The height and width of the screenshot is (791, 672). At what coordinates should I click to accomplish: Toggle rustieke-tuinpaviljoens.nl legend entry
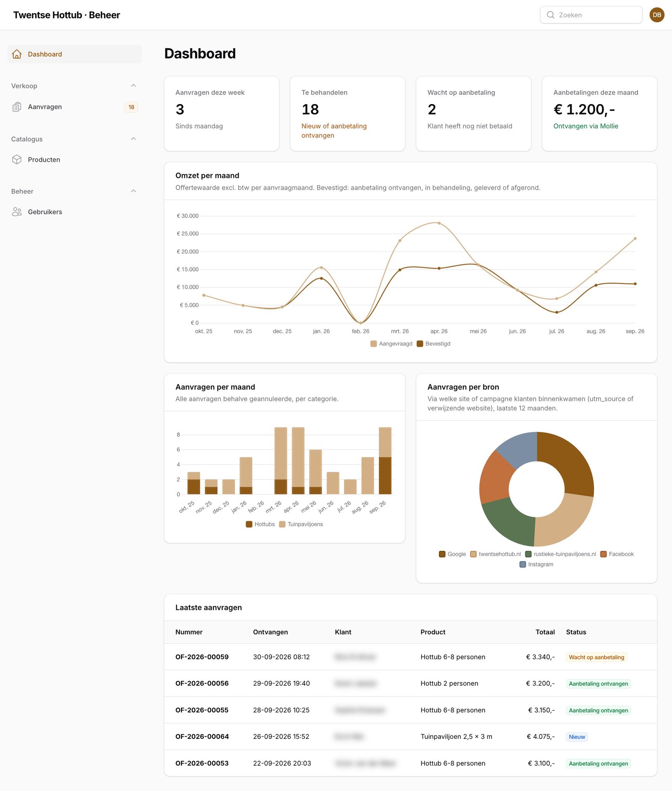pyautogui.click(x=561, y=554)
